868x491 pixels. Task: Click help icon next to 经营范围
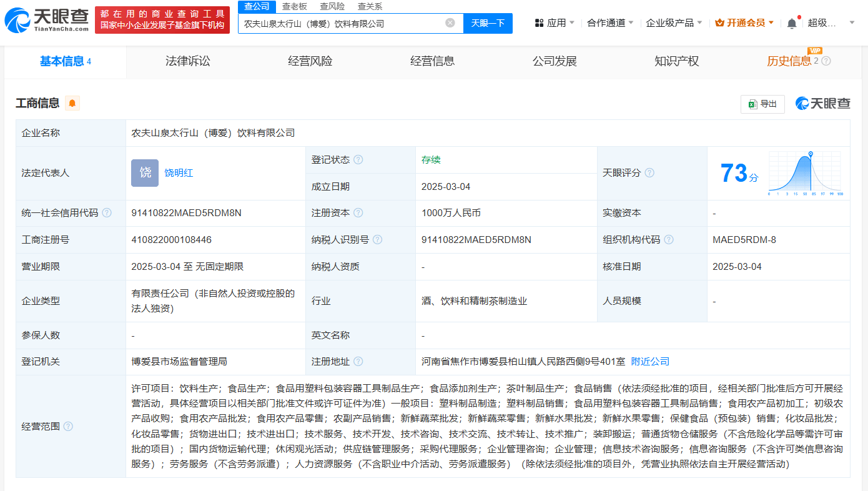(x=68, y=427)
